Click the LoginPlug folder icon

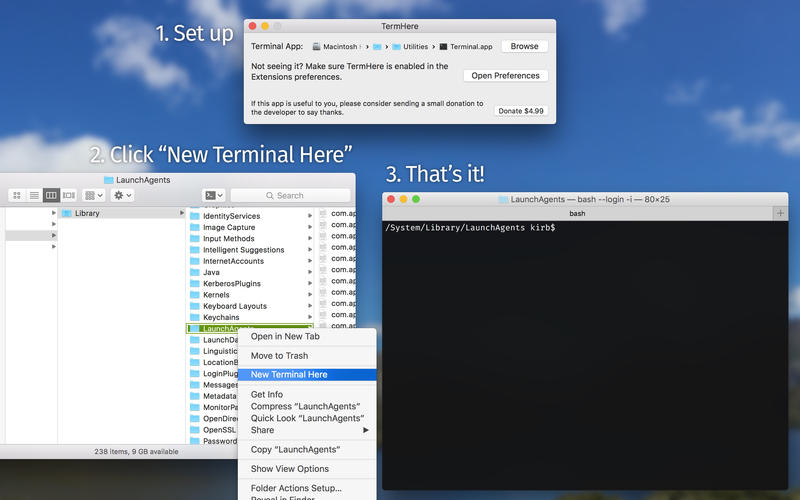194,373
